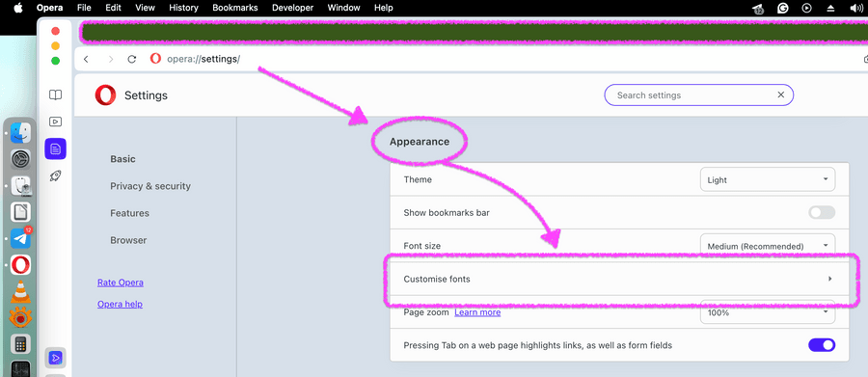Clear the Search settings field with X

(780, 94)
